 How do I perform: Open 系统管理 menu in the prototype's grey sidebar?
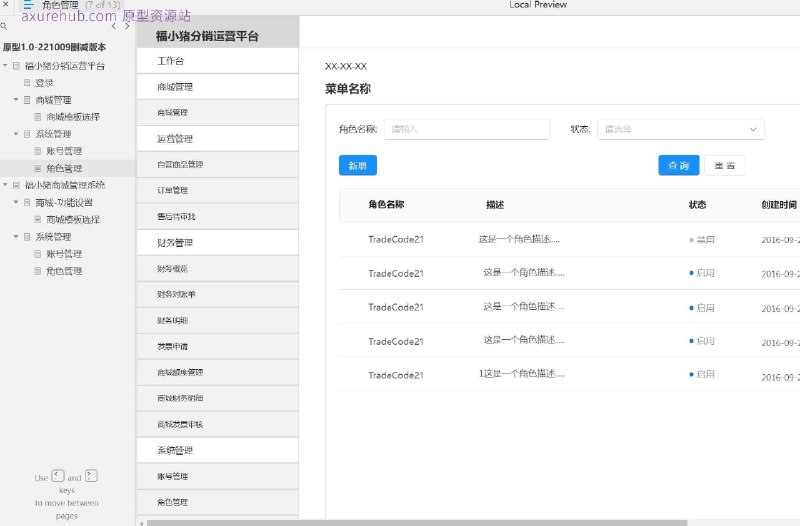pos(218,450)
